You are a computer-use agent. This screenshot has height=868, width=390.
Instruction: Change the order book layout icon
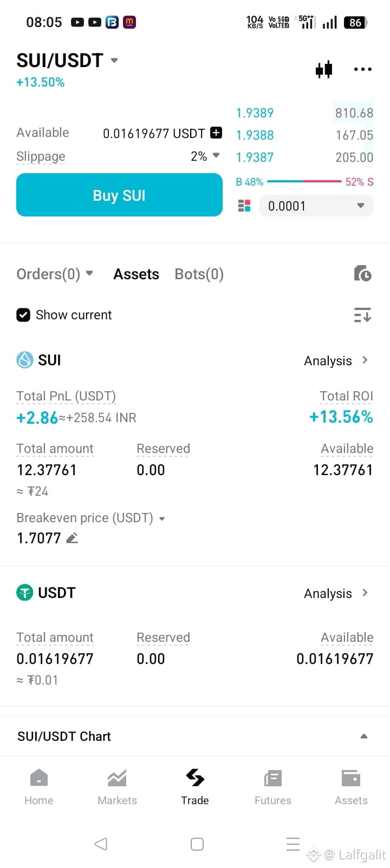[x=244, y=206]
